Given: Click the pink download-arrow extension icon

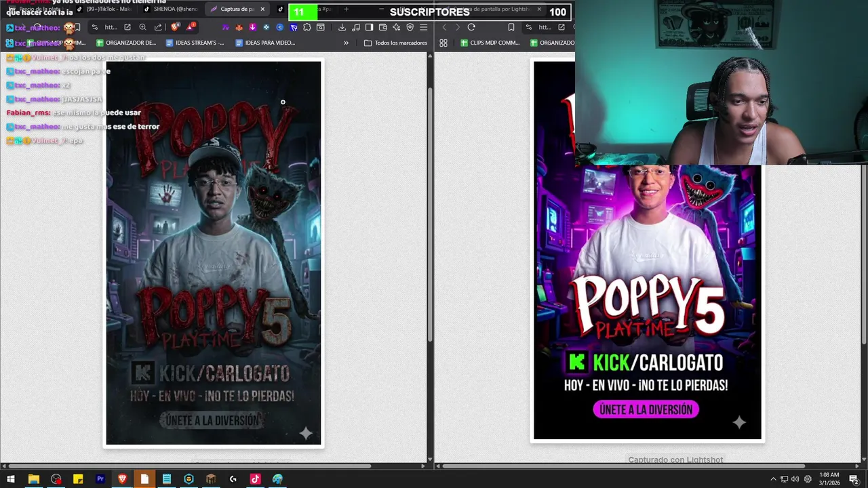Looking at the screenshot, I should point(252,27).
